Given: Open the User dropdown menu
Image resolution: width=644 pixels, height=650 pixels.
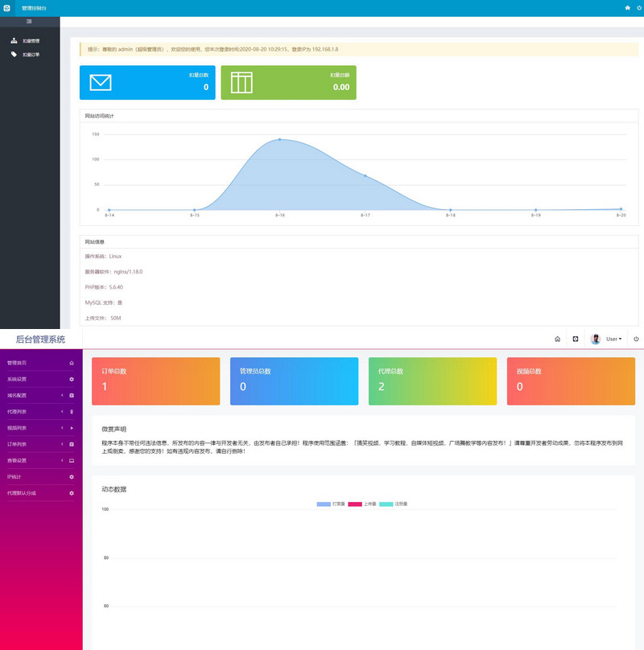Looking at the screenshot, I should (x=613, y=339).
